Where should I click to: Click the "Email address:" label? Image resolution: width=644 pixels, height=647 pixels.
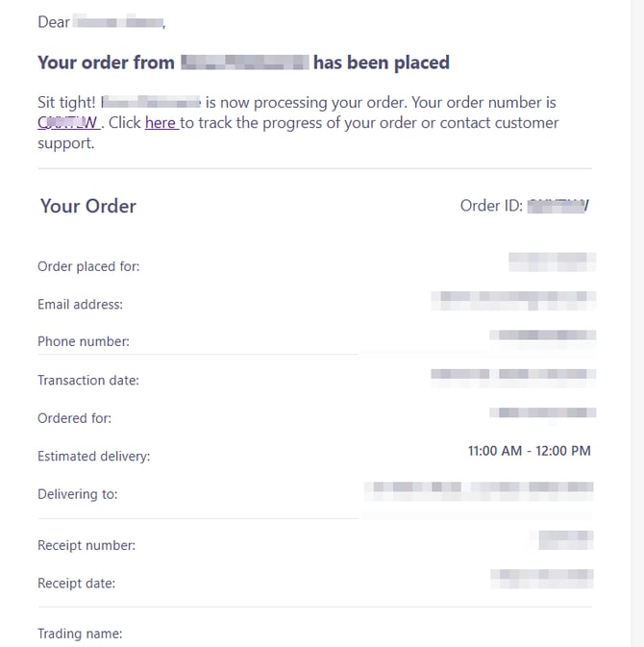[x=81, y=305]
